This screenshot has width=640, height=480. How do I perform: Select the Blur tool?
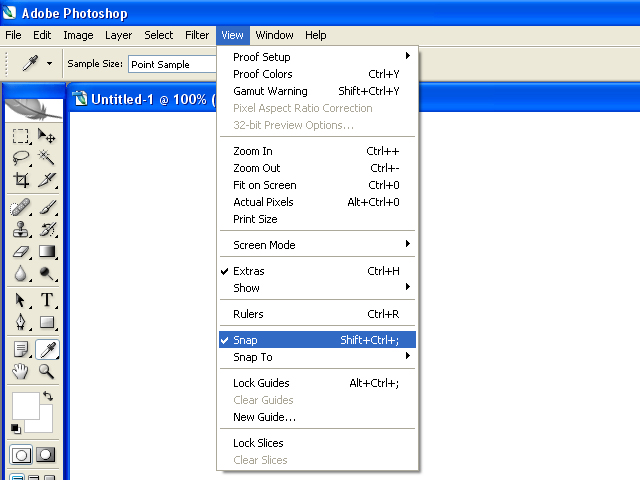20,273
